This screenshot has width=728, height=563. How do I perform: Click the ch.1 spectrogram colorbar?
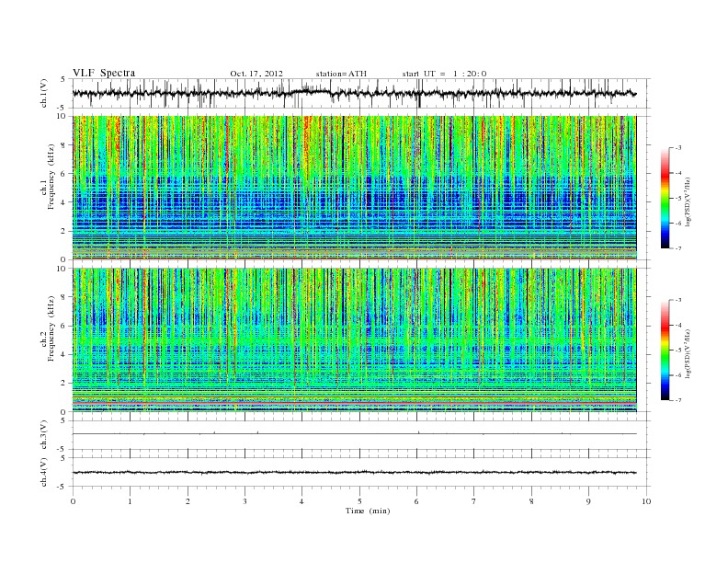point(665,198)
